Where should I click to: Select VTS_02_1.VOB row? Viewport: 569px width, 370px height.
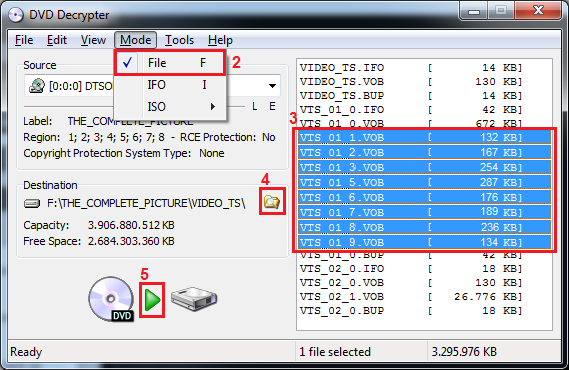(411, 297)
